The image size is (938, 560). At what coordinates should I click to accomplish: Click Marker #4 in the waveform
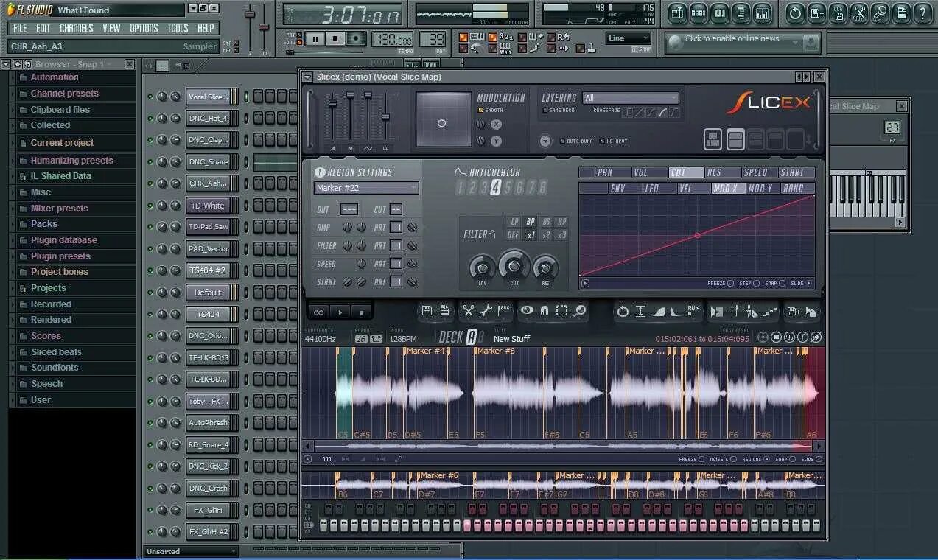[x=425, y=351]
